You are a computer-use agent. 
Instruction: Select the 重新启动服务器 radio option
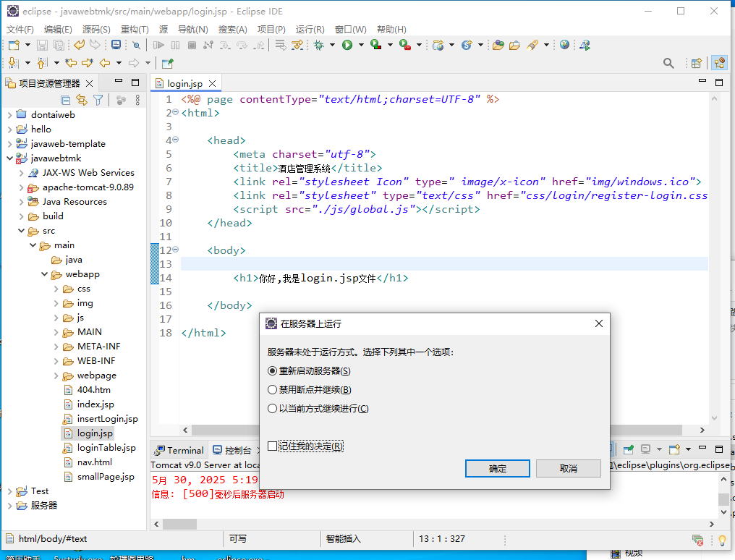point(272,371)
